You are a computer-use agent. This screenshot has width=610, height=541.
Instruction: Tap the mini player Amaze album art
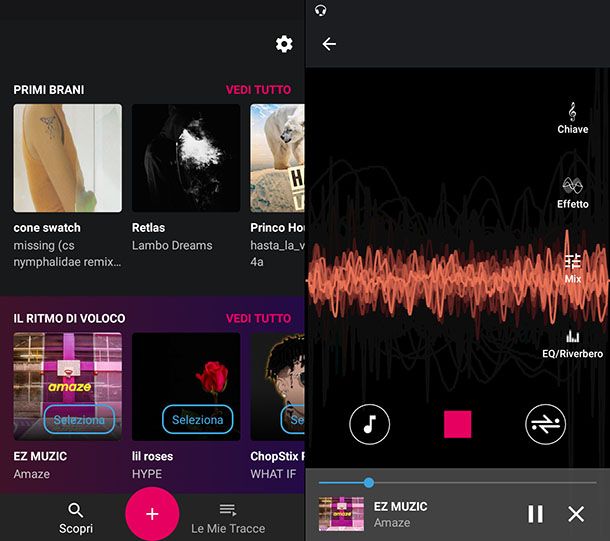(x=342, y=514)
